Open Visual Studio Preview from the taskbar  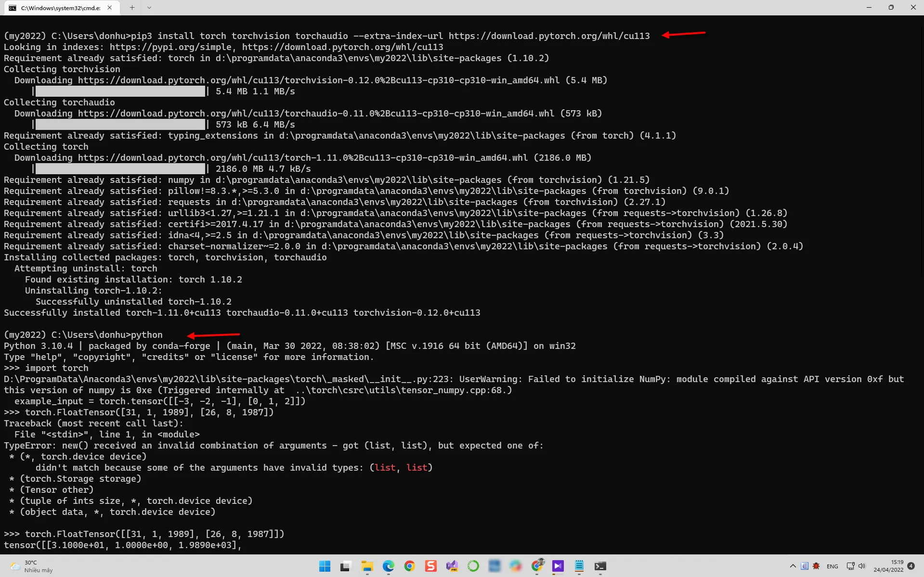tap(452, 566)
